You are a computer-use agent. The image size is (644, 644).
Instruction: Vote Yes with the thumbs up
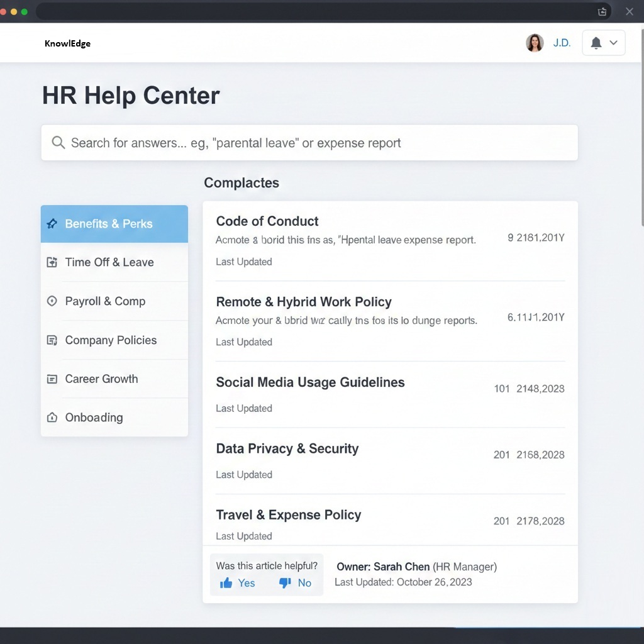point(226,583)
